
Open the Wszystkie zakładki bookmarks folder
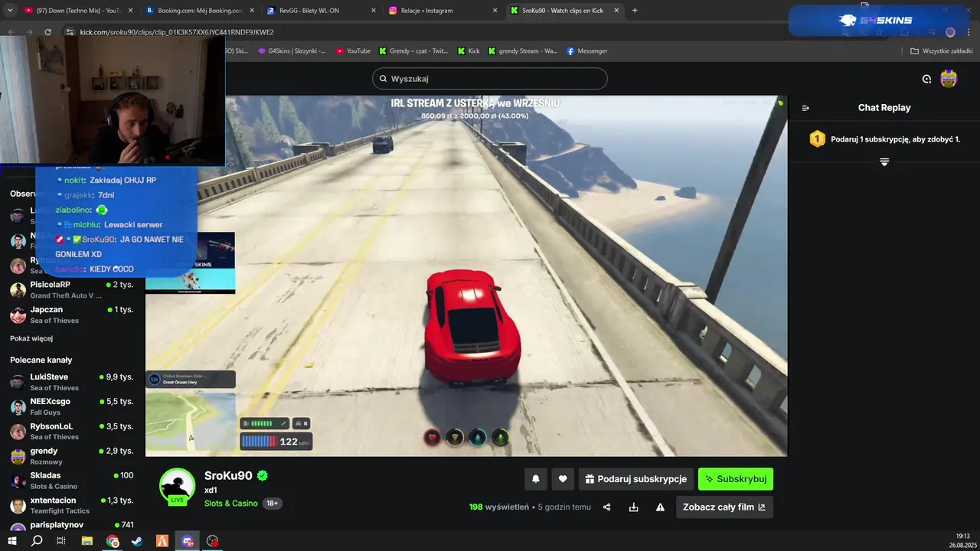point(941,51)
